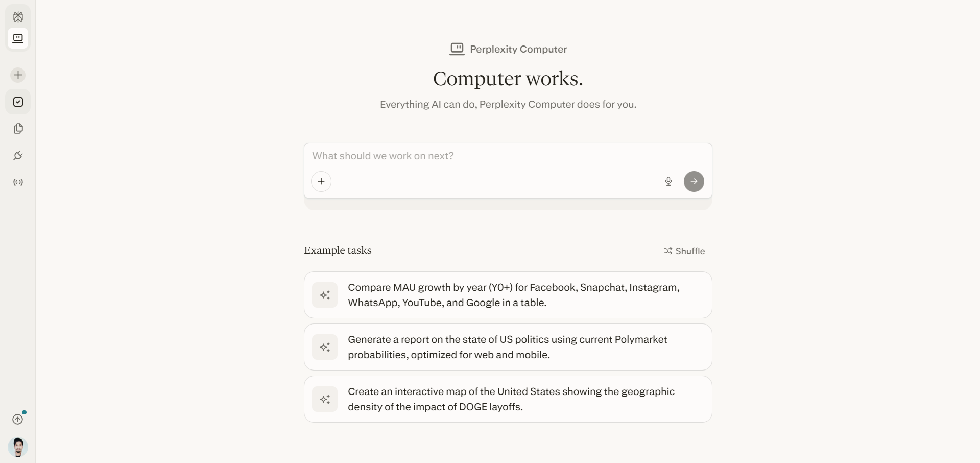Click the sparkle icon beside the DOGE layoffs task
Viewport: 980px width, 463px height.
tap(325, 399)
